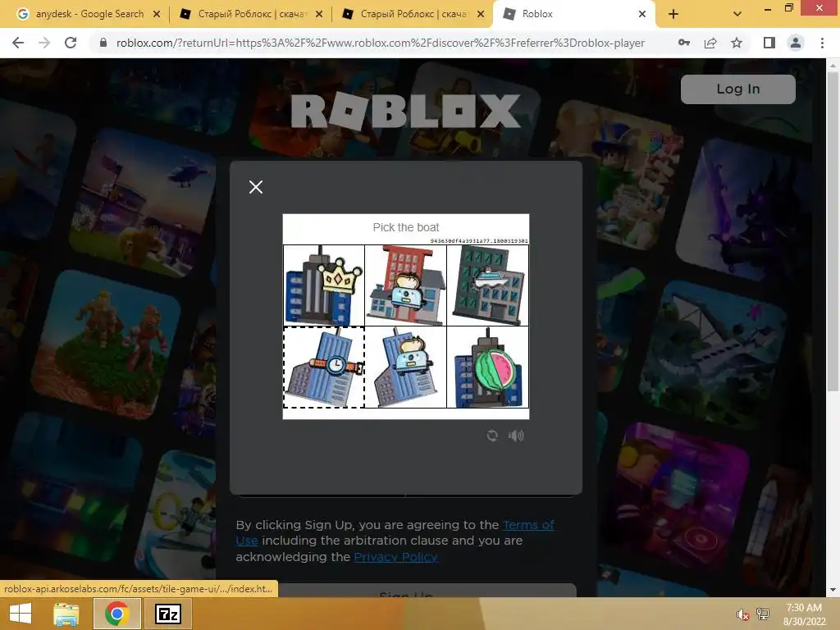Close the second Старый Роблокс tab
Viewport: 840px width, 630px height.
pyautogui.click(x=481, y=14)
